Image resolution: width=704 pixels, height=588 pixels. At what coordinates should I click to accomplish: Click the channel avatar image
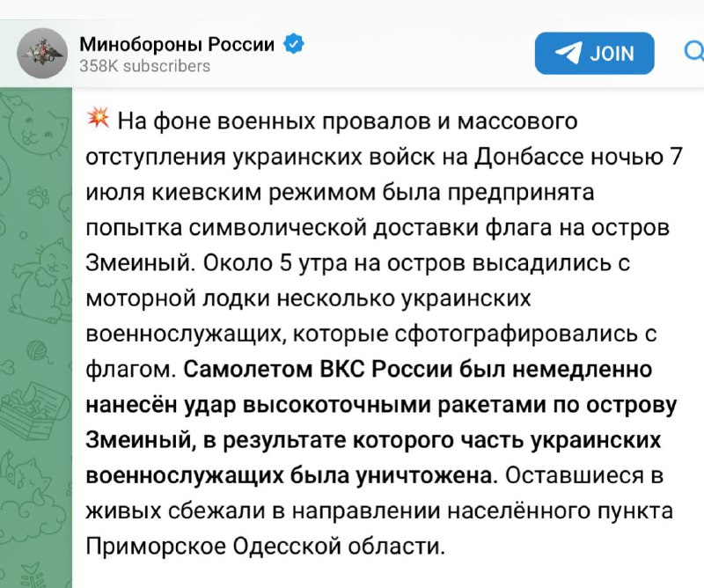40,53
